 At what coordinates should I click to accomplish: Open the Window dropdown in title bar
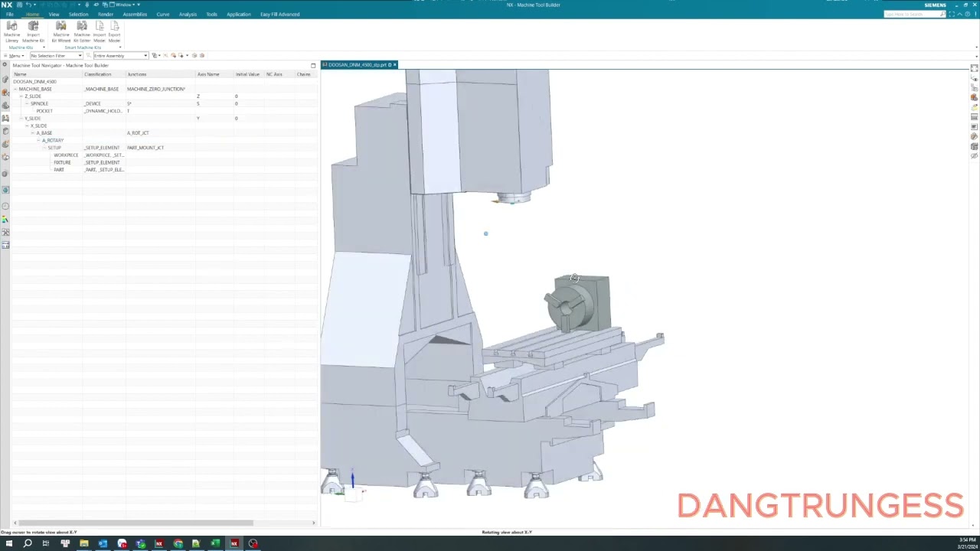click(x=122, y=5)
